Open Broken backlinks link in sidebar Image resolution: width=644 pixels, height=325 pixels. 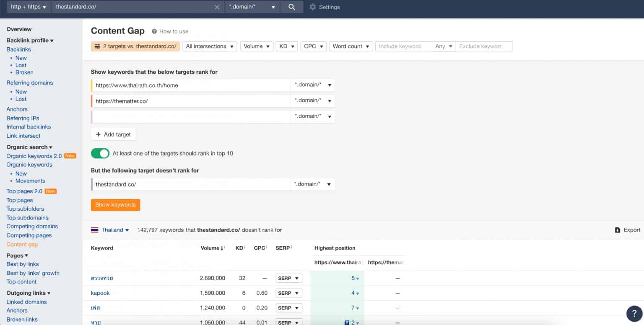click(x=24, y=72)
